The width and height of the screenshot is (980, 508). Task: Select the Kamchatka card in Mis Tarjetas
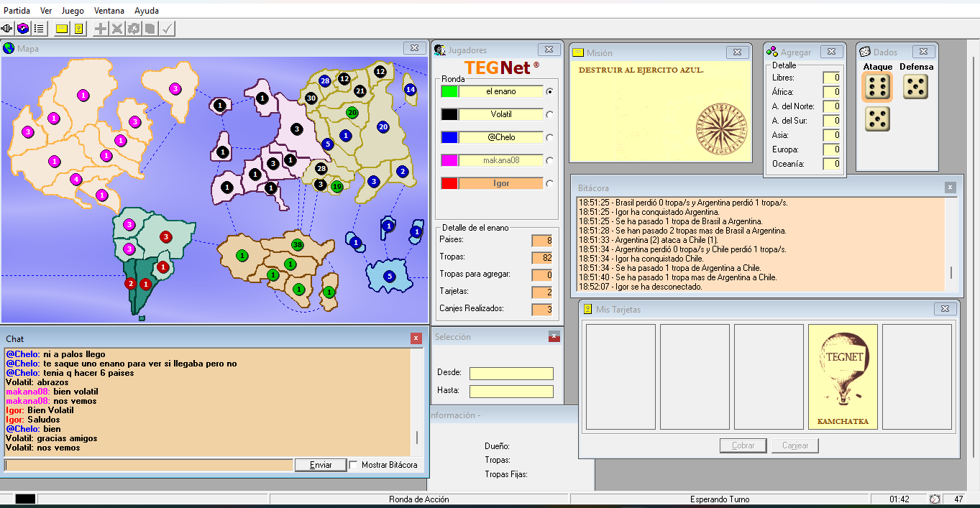tap(843, 377)
